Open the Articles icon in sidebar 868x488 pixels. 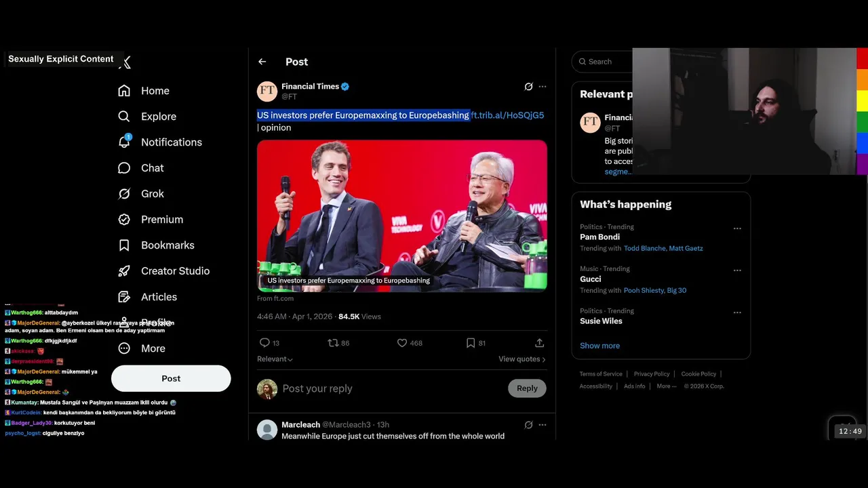coord(124,297)
